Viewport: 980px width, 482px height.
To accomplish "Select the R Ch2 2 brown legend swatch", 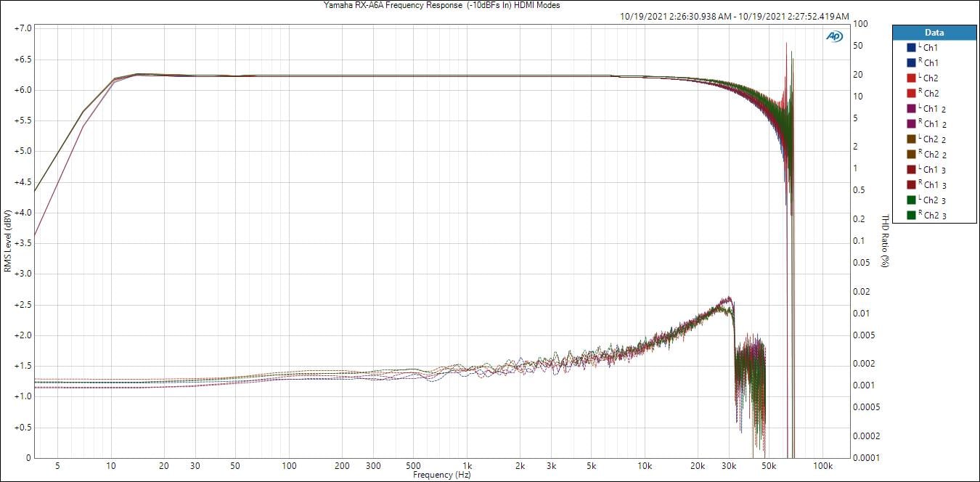I will click(x=911, y=155).
